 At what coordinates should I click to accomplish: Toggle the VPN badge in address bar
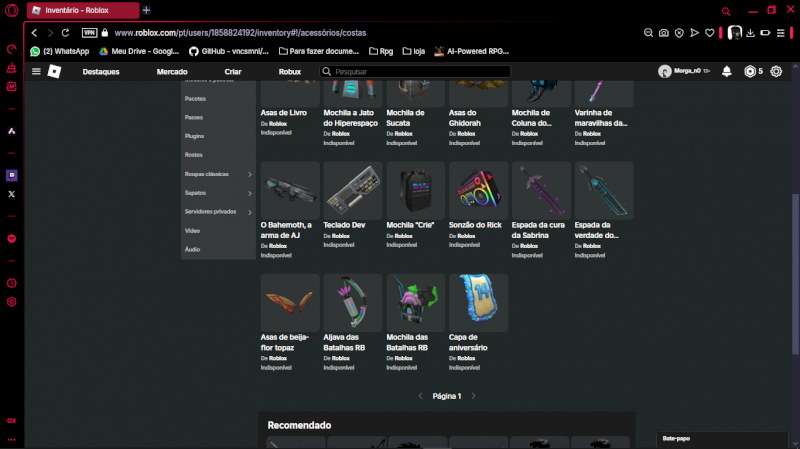coord(89,33)
